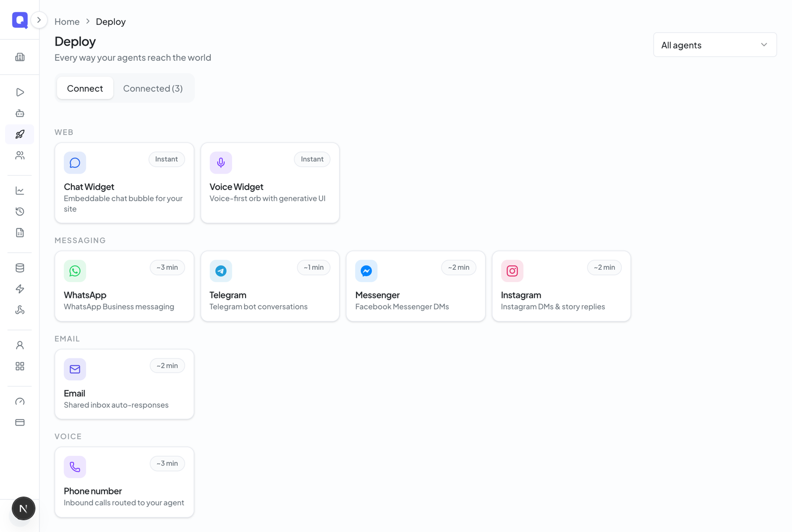
Task: Open the lightning bolt icon in sidebar
Action: click(x=20, y=289)
